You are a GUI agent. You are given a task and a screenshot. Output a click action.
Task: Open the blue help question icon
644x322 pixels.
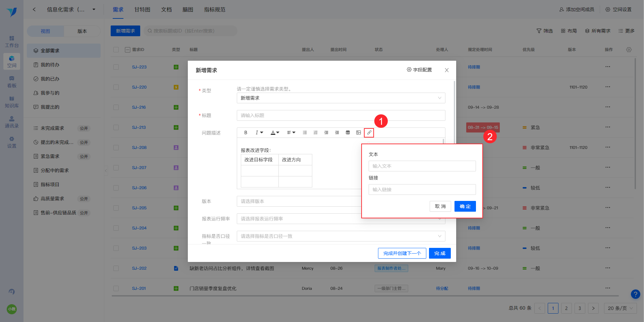tap(635, 294)
